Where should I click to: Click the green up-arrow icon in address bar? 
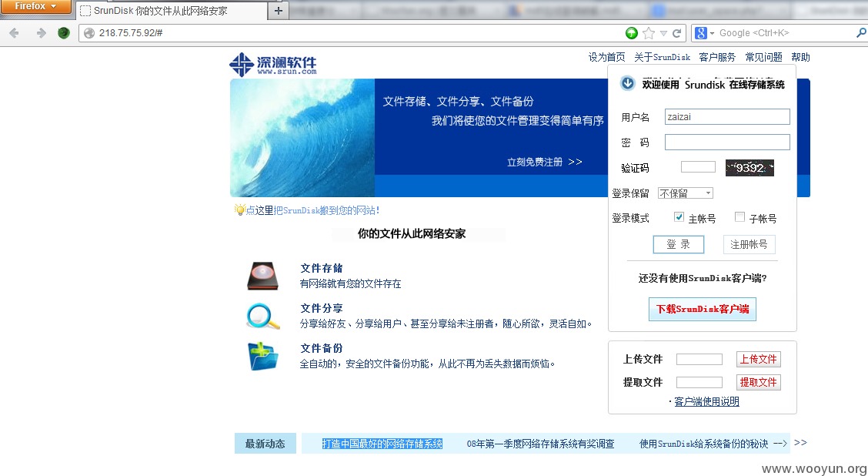pyautogui.click(x=632, y=33)
